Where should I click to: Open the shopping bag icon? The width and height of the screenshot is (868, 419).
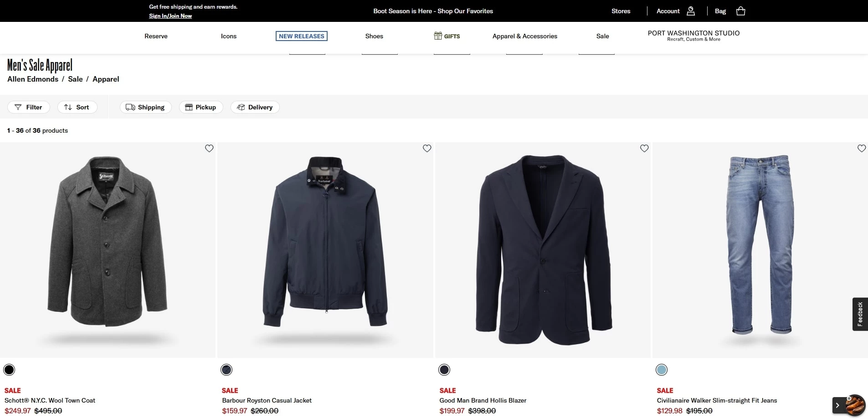740,11
